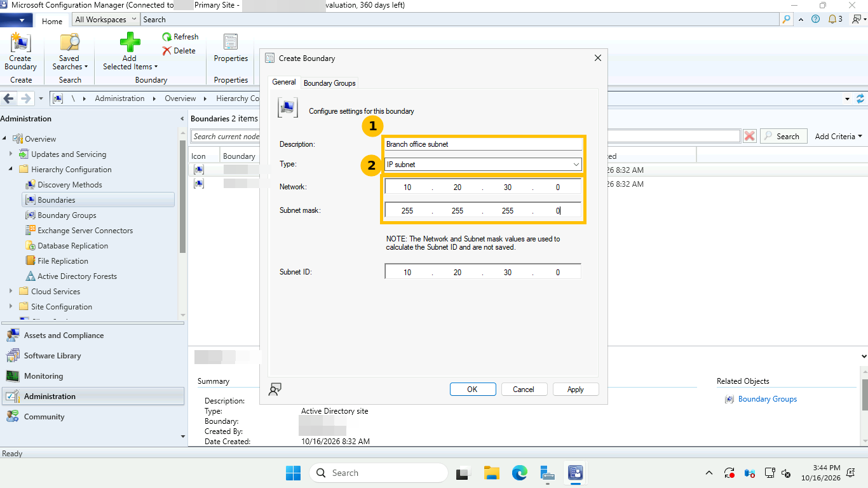The image size is (868, 488).
Task: Expand the Cloud Services node
Action: tap(11, 292)
